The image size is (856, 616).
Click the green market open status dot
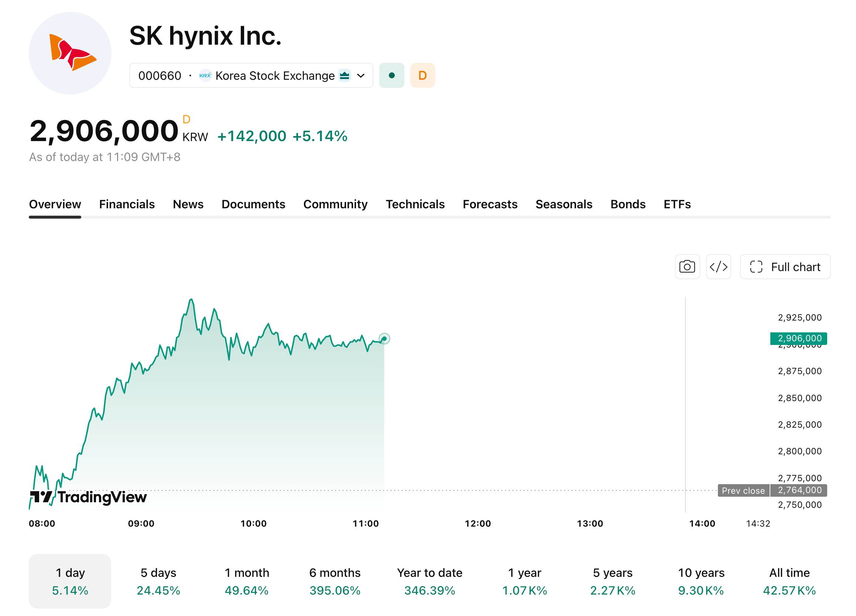pyautogui.click(x=392, y=75)
